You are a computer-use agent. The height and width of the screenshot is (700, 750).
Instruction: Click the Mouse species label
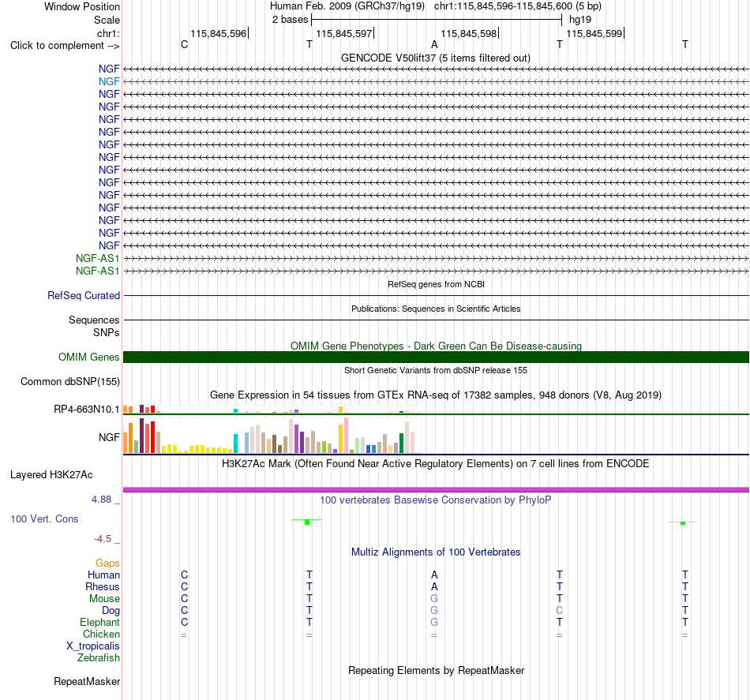point(104,599)
